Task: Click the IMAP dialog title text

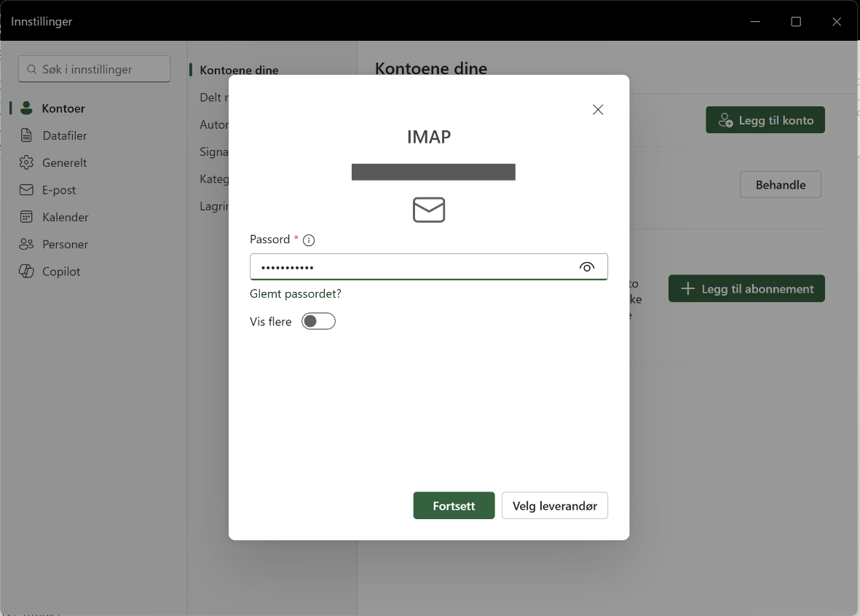Action: coord(429,137)
